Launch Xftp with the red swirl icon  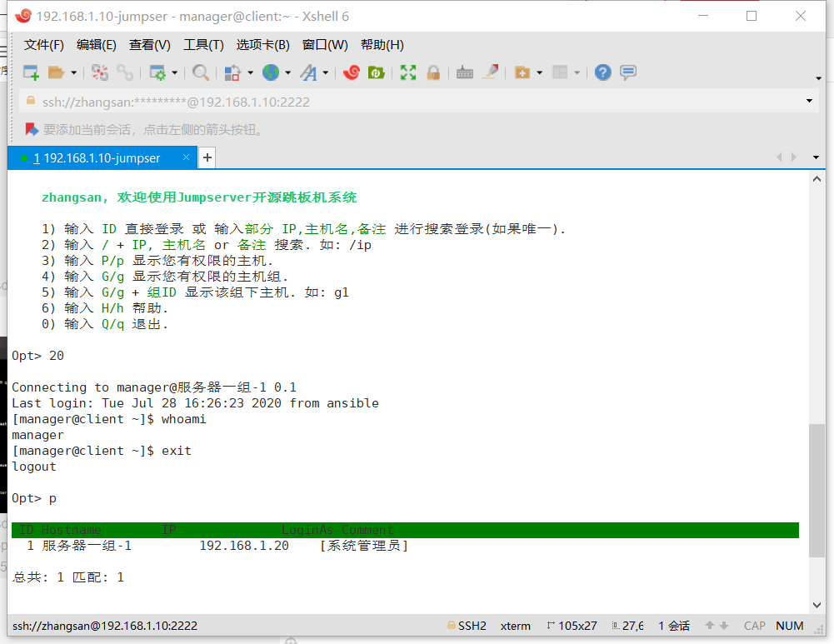point(352,72)
